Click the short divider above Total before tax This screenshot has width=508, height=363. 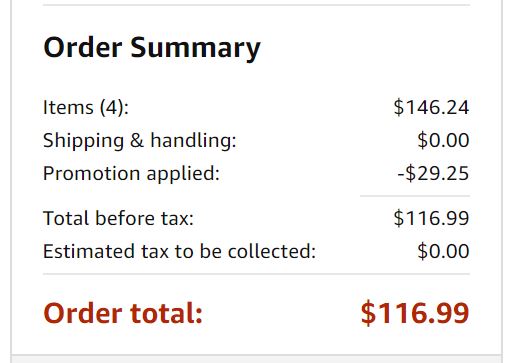(x=415, y=196)
